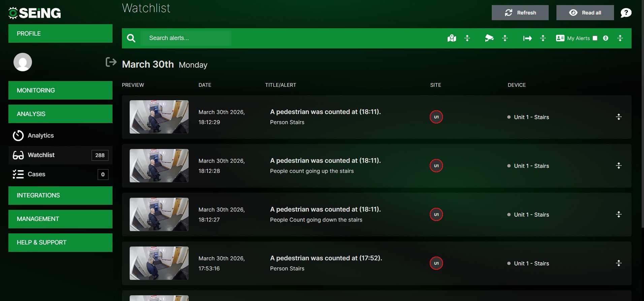Click the user avatar picture
Viewport: 644px width, 301px height.
coord(23,62)
